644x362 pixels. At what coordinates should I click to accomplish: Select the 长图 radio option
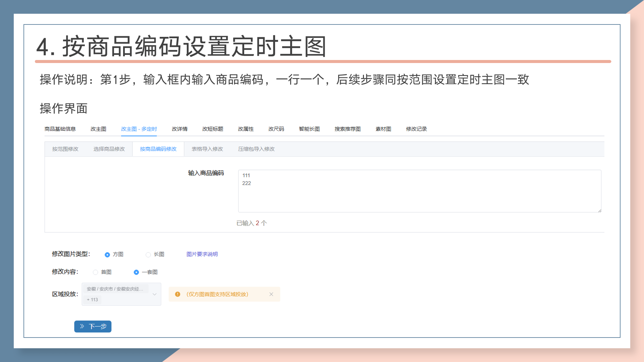point(148,255)
